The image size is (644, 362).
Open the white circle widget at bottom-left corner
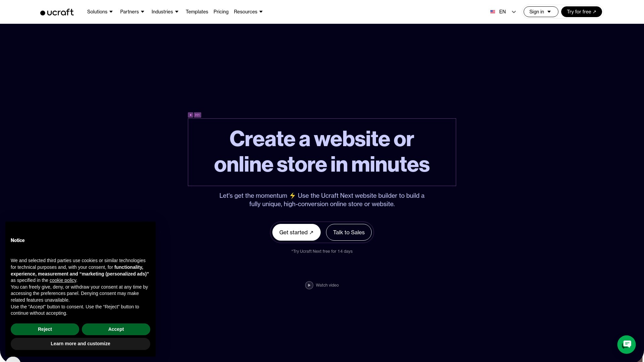point(13,359)
